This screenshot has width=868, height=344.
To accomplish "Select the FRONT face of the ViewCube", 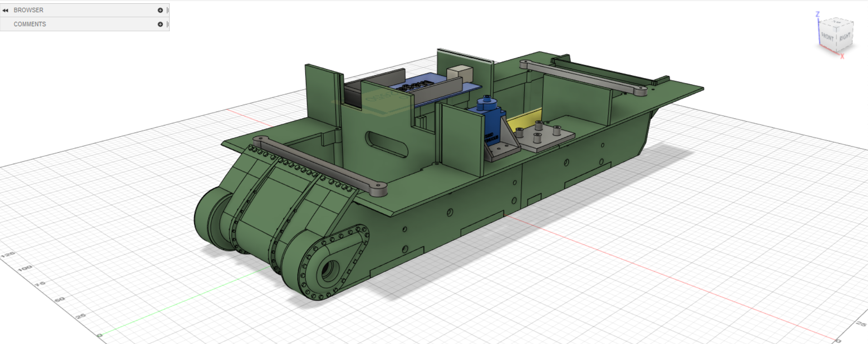I will 828,37.
